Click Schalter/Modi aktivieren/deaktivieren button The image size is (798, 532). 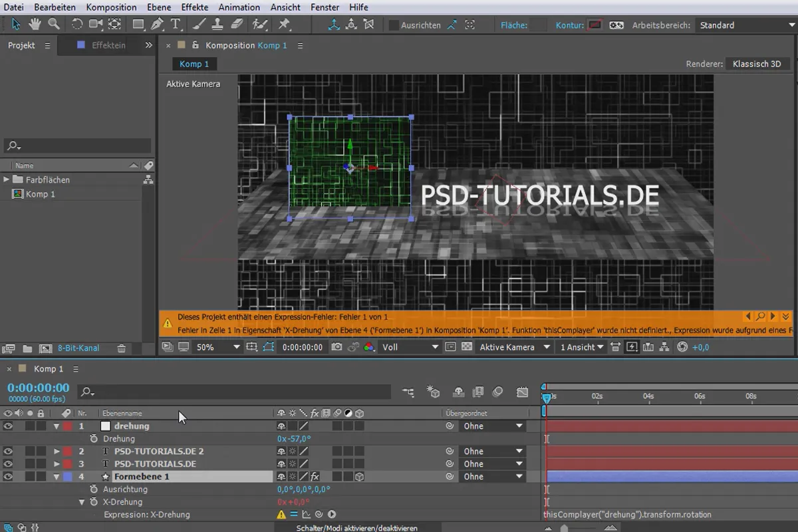(357, 528)
